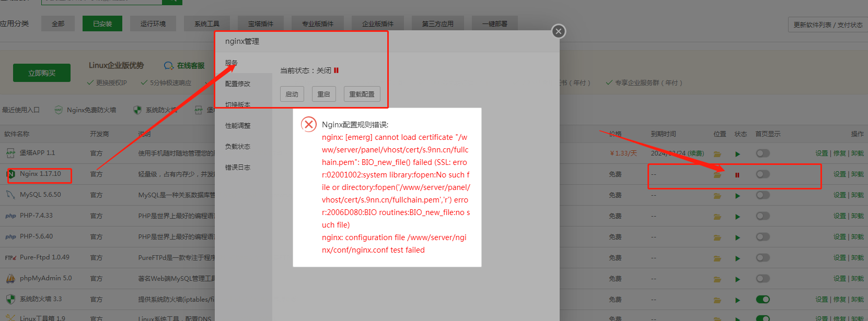Viewport: 868px width, 321px height.
Task: Select the 企业版插件 category filter
Action: click(378, 23)
